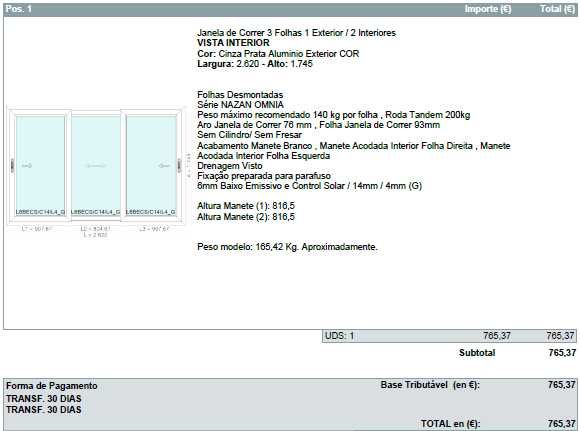Click the Série NAZAN OMNIA line
580x431 pixels.
pyautogui.click(x=240, y=105)
